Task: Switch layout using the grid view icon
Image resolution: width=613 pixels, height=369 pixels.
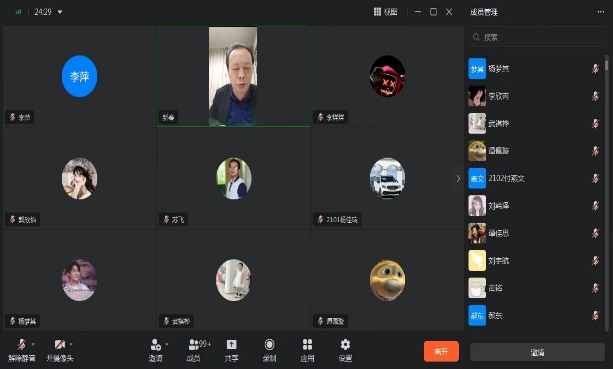Action: 377,12
